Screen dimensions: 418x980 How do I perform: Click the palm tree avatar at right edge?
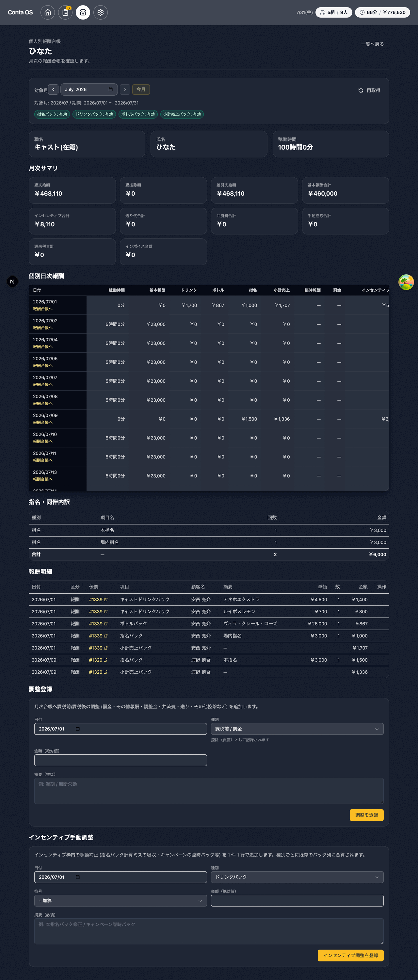point(406,282)
